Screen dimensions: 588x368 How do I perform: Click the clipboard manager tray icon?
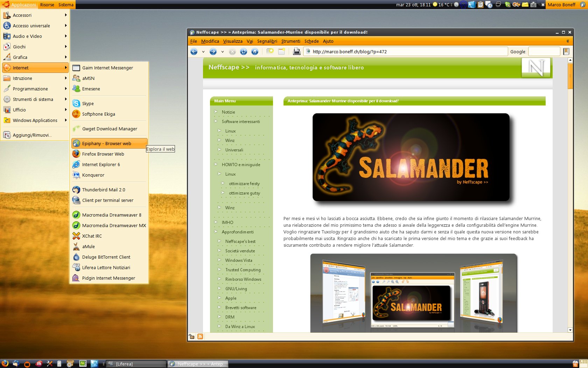pyautogui.click(x=481, y=5)
